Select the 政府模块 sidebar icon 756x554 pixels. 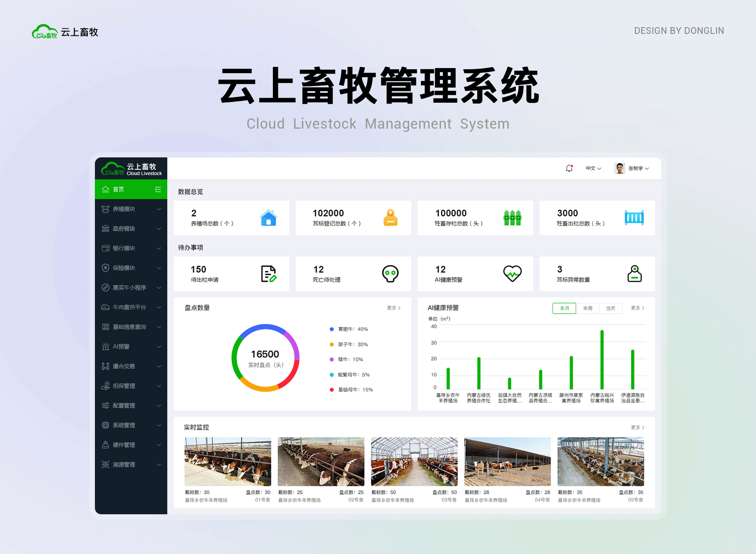(105, 229)
